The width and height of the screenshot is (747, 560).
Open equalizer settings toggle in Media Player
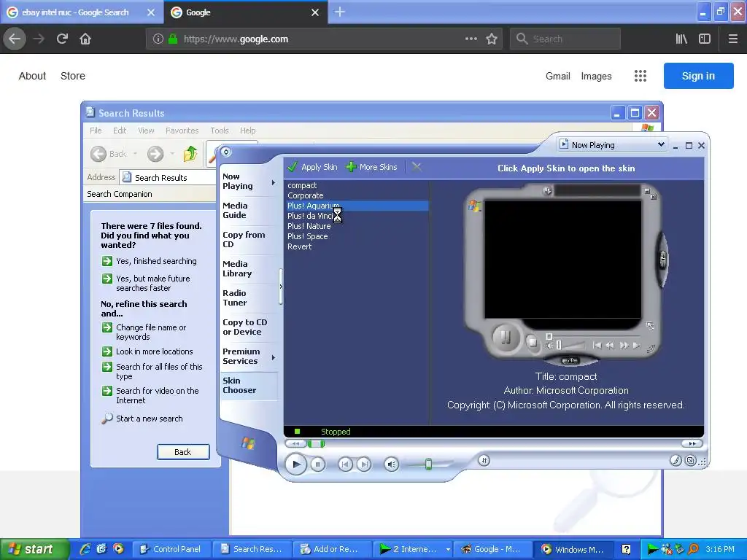pos(484,460)
